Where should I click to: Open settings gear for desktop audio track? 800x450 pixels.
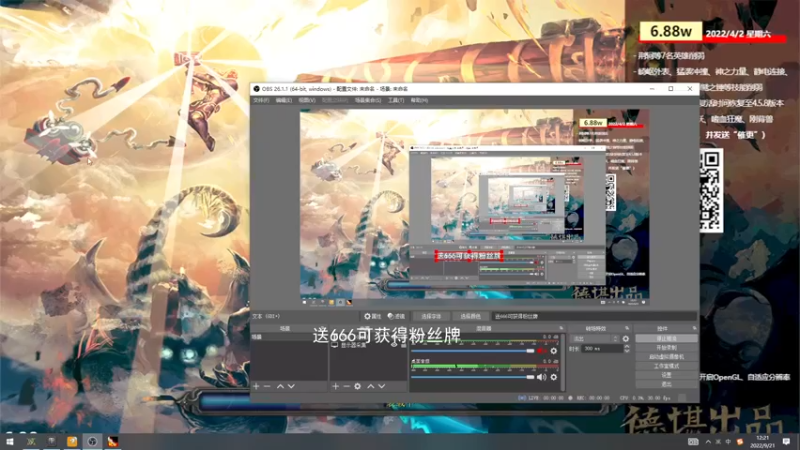click(x=554, y=377)
